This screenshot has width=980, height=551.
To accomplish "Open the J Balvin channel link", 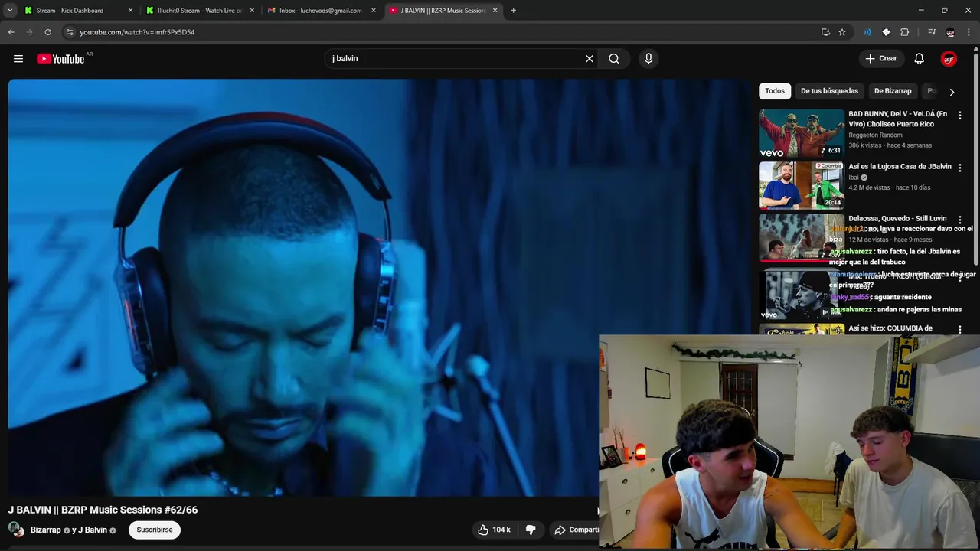I will click(93, 530).
